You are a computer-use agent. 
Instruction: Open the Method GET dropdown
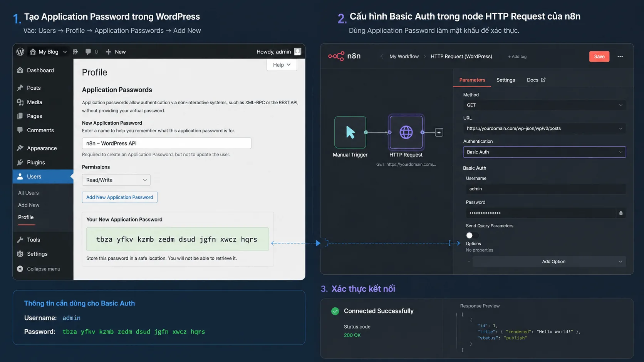544,105
